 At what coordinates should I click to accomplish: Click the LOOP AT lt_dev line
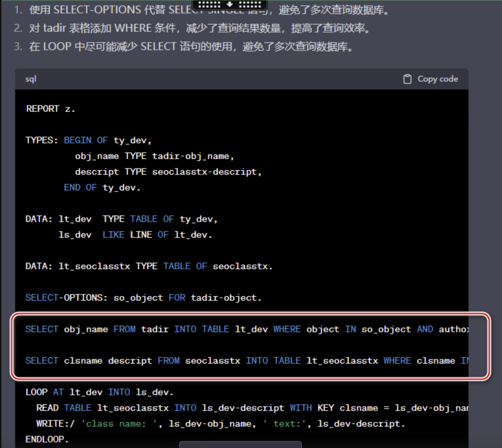point(99,392)
